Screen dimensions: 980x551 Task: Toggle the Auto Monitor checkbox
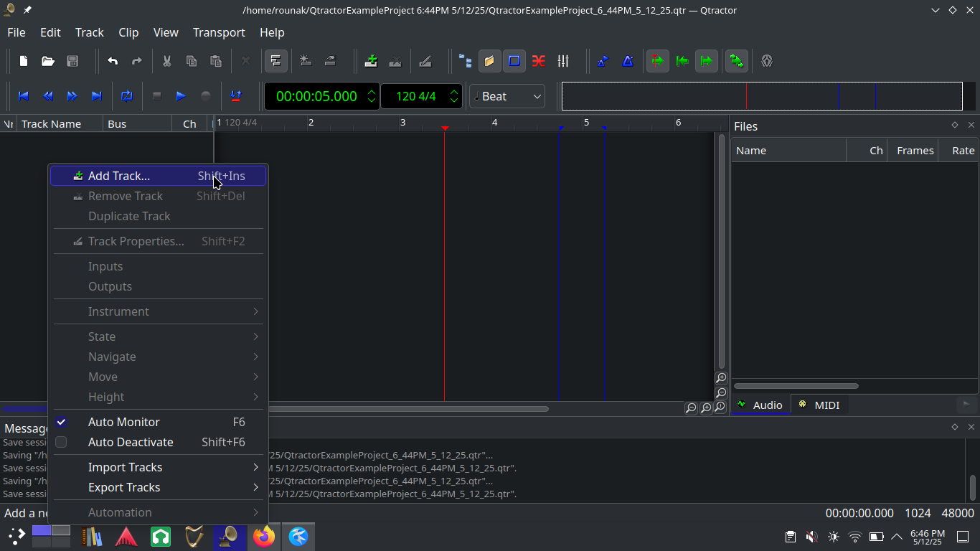pyautogui.click(x=62, y=422)
